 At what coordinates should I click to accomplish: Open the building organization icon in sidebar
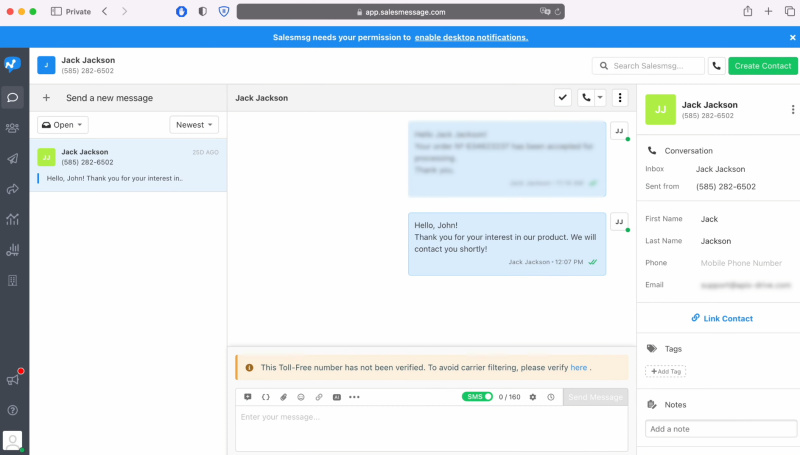coord(13,281)
